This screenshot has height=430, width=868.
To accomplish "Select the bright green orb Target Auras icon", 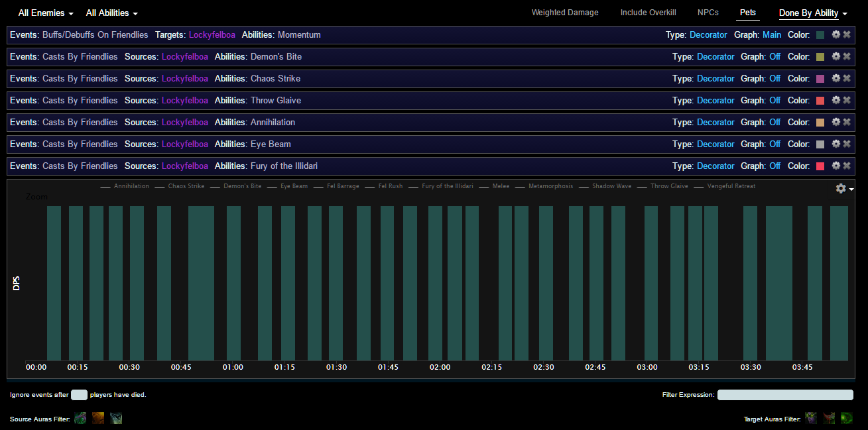I will (847, 418).
